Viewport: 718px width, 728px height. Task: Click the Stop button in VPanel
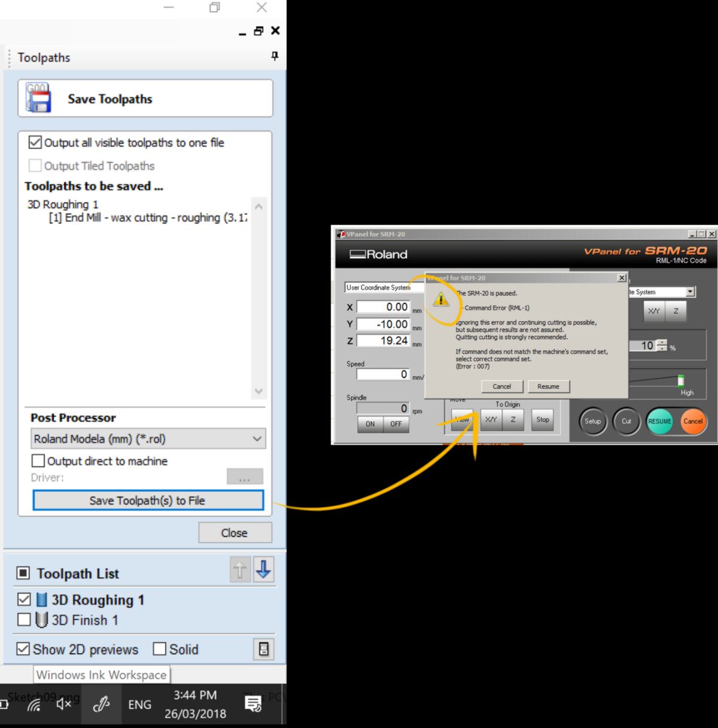point(543,420)
